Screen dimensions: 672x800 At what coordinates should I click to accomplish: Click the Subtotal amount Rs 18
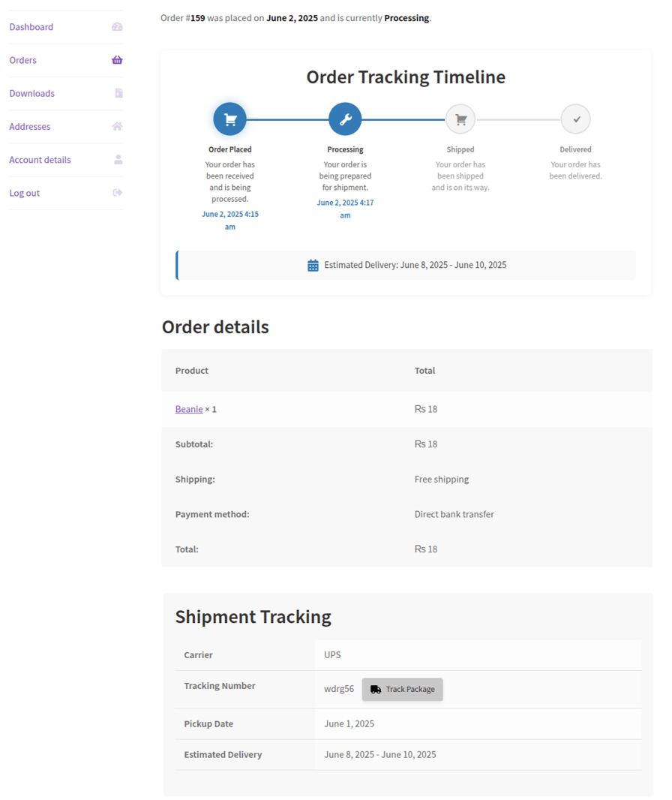tap(426, 444)
